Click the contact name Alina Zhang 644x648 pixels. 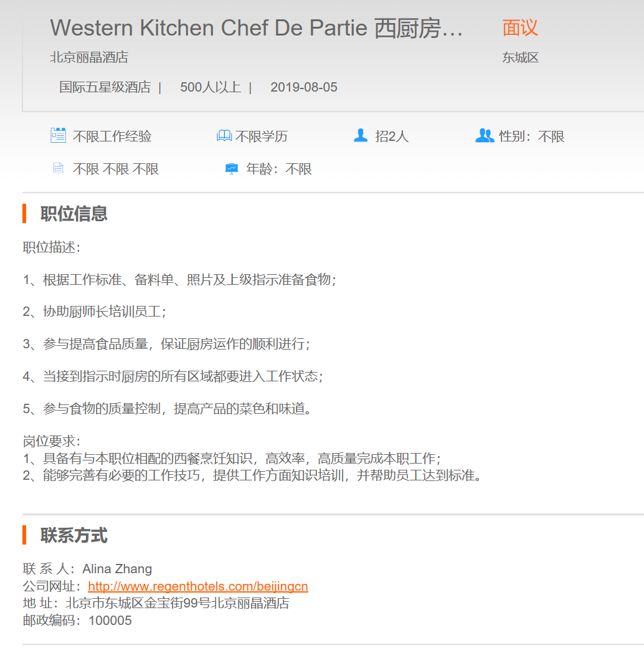tap(117, 569)
